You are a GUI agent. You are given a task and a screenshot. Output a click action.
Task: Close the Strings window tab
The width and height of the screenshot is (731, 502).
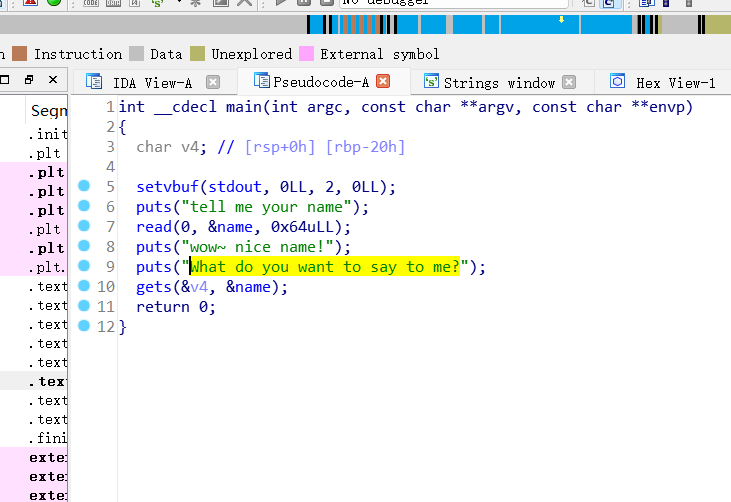(x=569, y=83)
